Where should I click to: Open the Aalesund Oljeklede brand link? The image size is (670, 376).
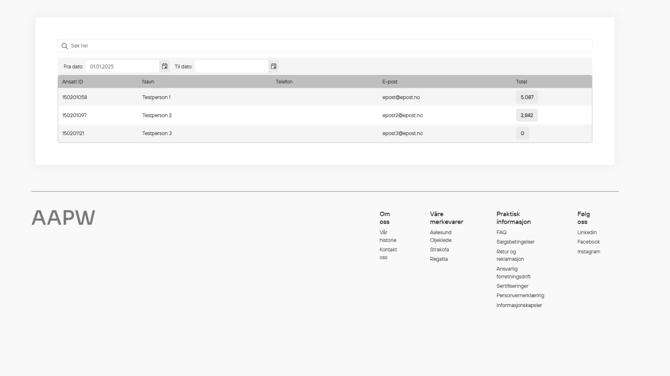pos(441,236)
